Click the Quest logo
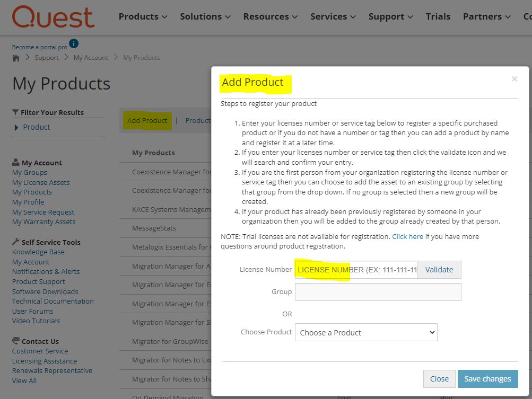532x399 pixels. click(x=53, y=17)
